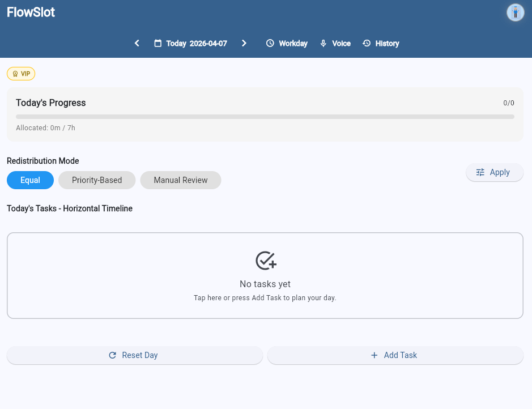Advance to the next day with the right chevron

coord(244,42)
